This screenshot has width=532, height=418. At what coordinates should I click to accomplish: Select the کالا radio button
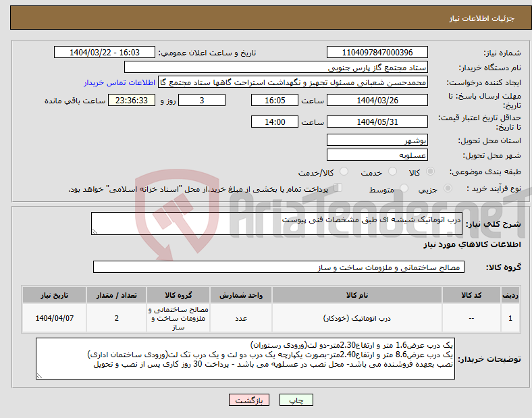tap(430, 172)
